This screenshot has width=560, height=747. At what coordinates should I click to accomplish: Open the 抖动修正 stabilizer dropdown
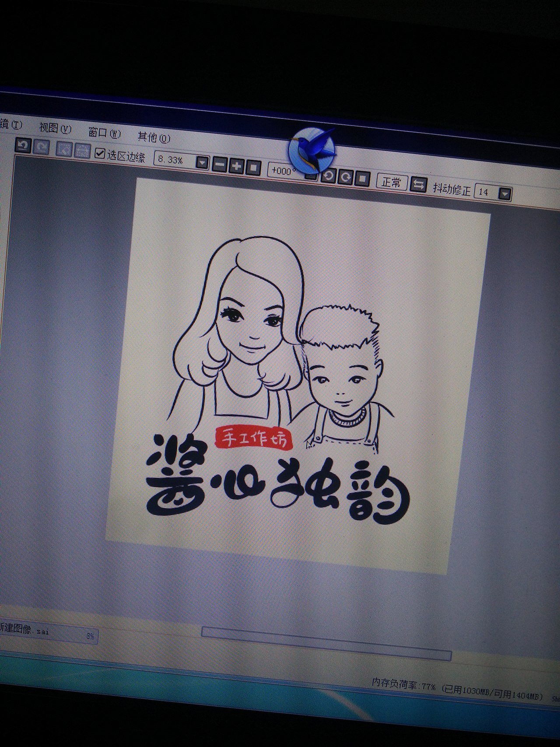(505, 193)
